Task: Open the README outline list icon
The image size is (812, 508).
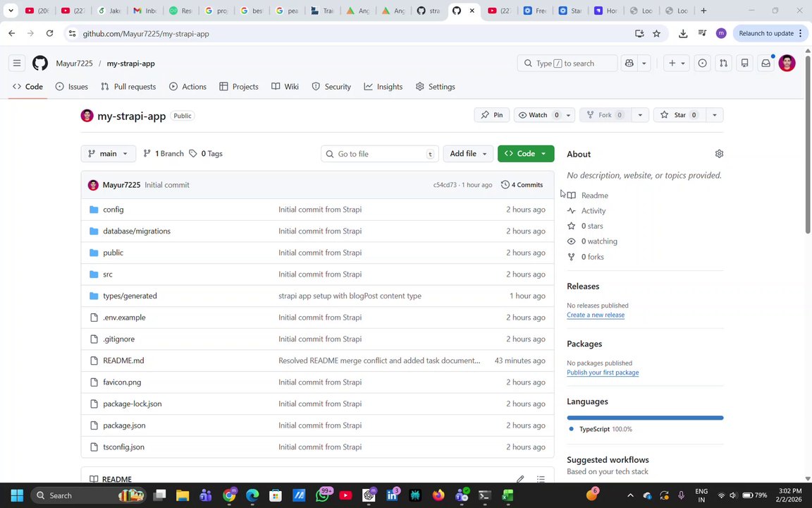Action: pos(541,479)
